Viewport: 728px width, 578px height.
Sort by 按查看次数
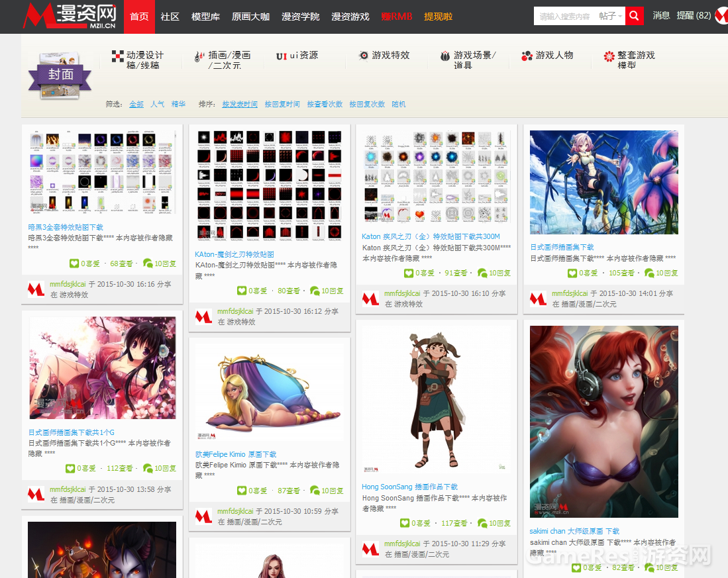click(325, 104)
